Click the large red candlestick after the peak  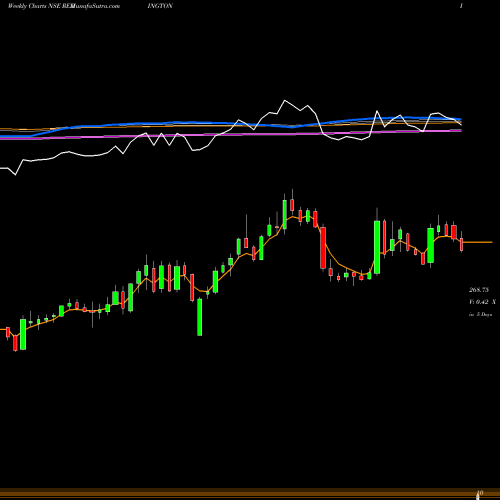tap(323, 248)
